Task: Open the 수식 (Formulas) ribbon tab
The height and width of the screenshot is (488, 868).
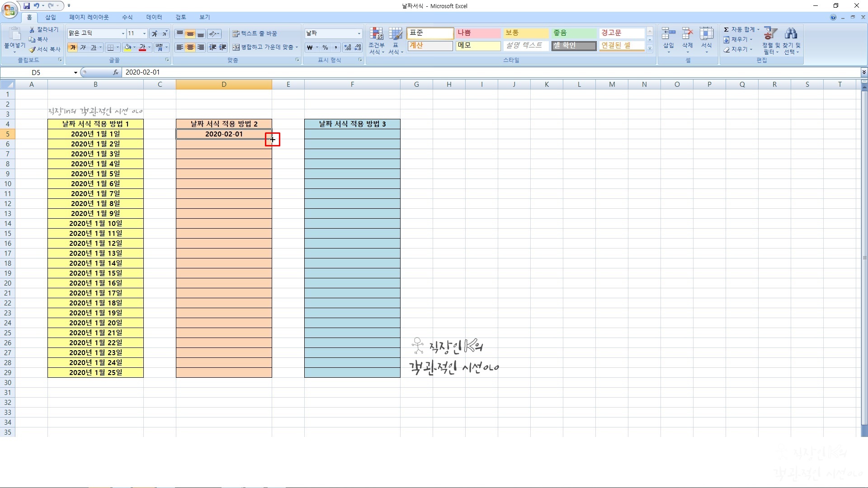Action: [x=127, y=17]
